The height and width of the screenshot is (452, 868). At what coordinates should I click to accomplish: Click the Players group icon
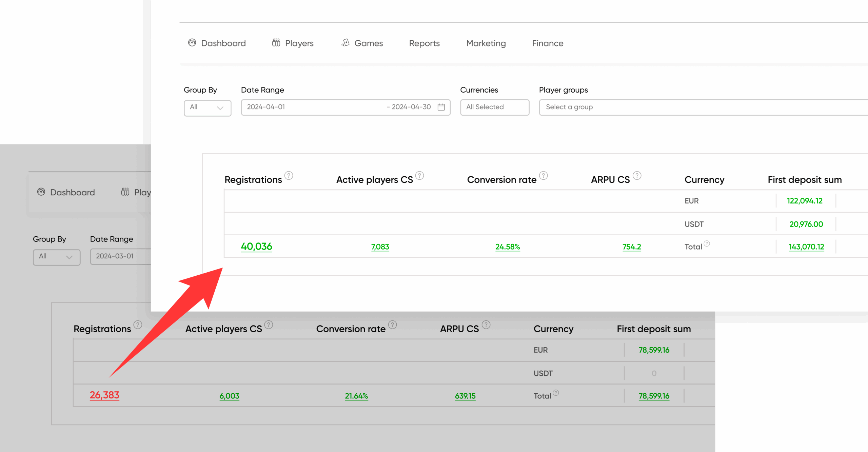coord(276,43)
